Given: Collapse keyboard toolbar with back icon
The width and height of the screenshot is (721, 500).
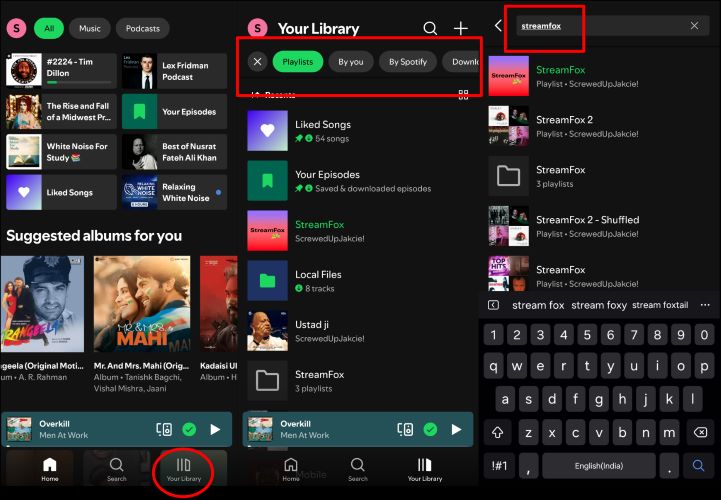Looking at the screenshot, I should click(493, 305).
